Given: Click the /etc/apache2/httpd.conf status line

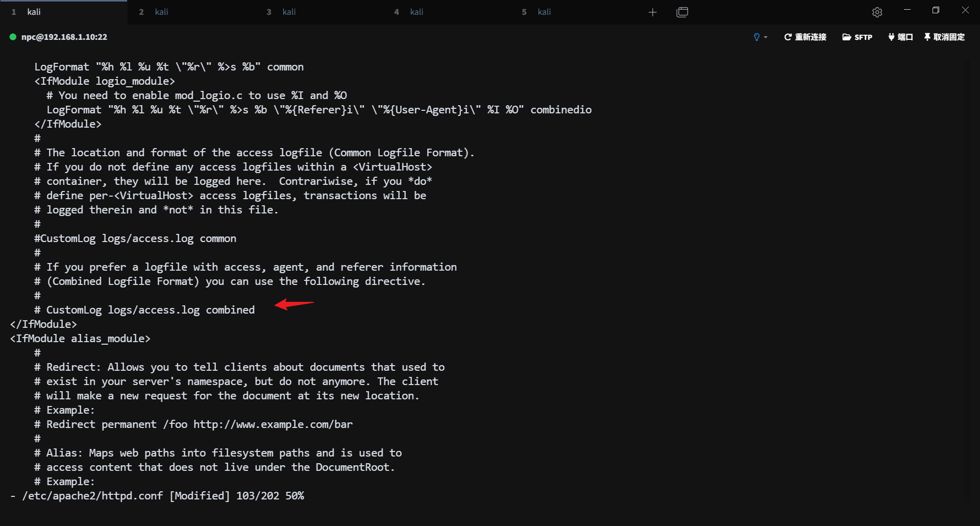Looking at the screenshot, I should [157, 496].
